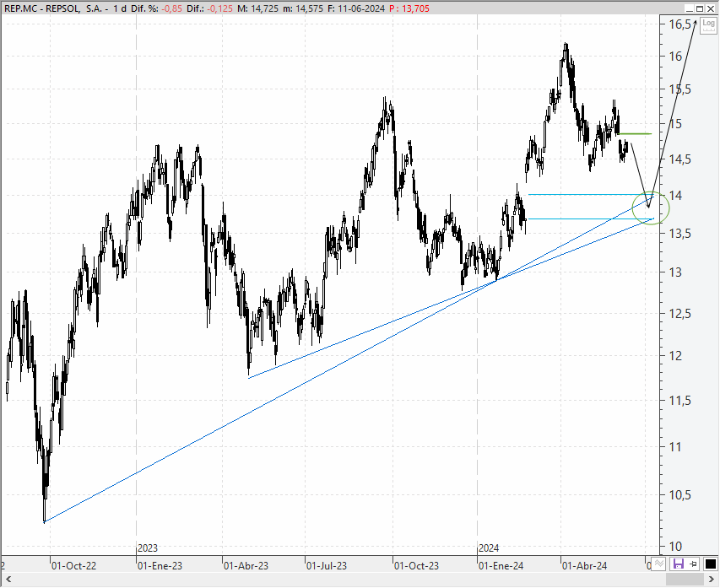Click the m: 14,575 low value
The height and width of the screenshot is (588, 720).
point(302,8)
